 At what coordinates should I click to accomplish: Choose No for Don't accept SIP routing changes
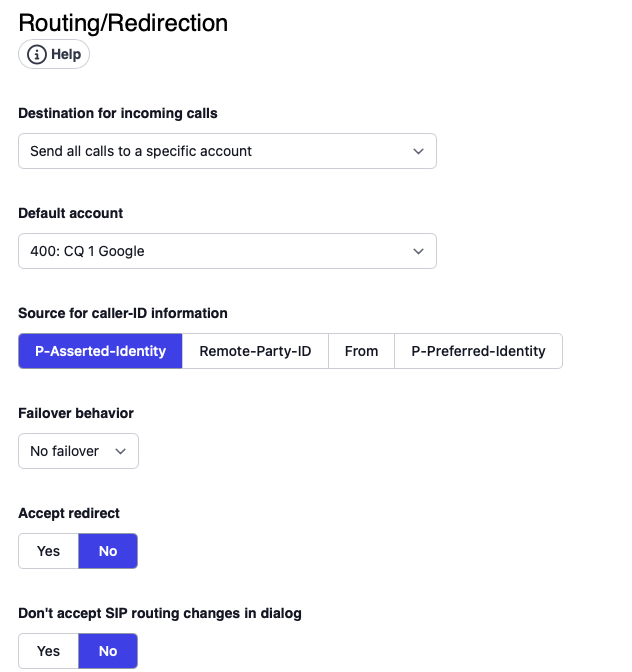[108, 651]
